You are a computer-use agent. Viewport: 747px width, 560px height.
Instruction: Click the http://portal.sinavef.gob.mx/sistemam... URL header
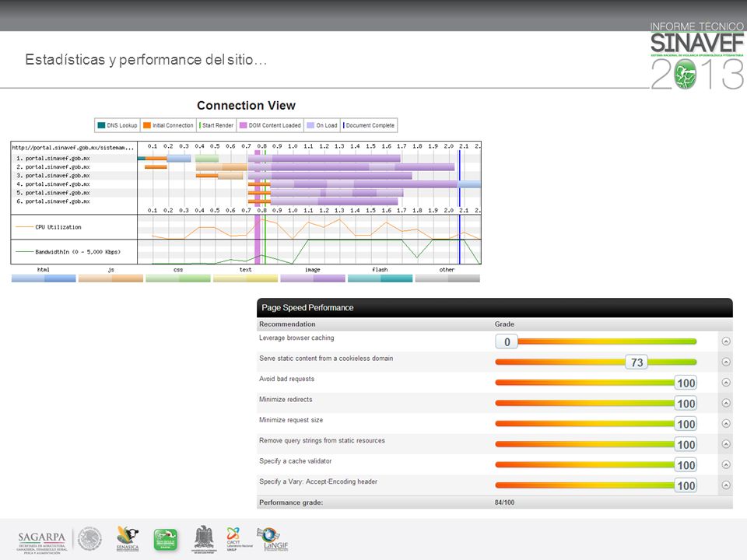tap(73, 148)
